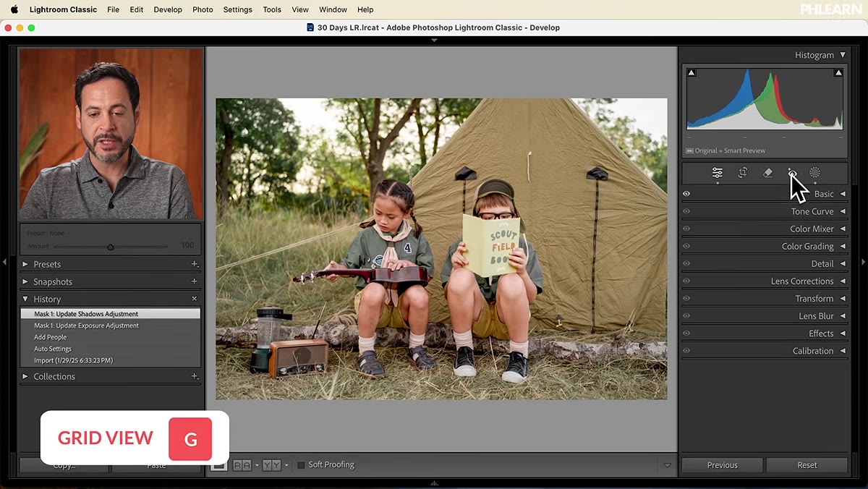Image resolution: width=868 pixels, height=489 pixels.
Task: Move the preset Amount slider handle
Action: click(111, 247)
